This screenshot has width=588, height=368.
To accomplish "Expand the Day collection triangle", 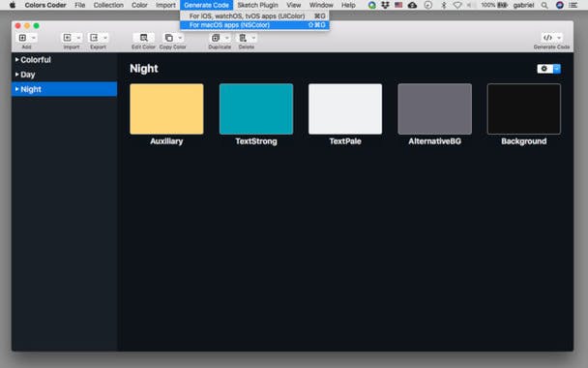I will tap(16, 75).
